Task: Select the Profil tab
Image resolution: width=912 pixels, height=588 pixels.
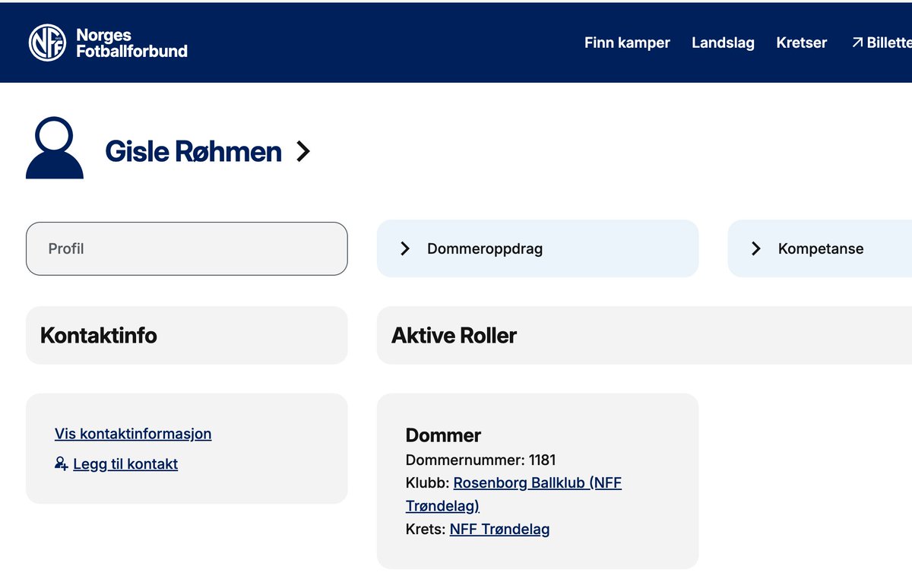Action: coord(187,248)
